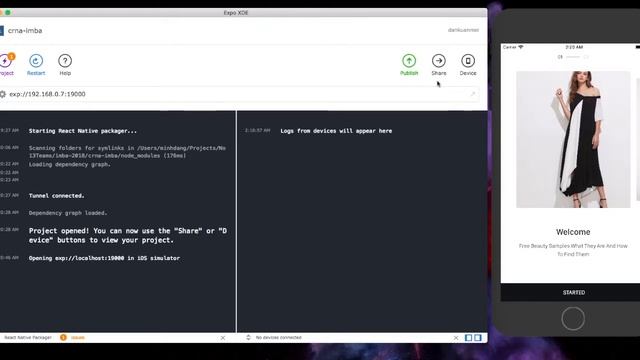Click the username at top right
Viewport: 640px width, 360px height.
point(463,30)
